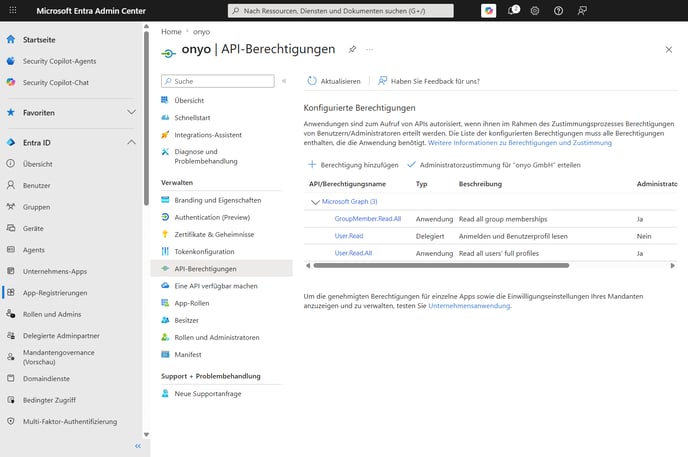Click the Aktualisieren refresh icon
This screenshot has width=688, height=457.
tap(312, 81)
